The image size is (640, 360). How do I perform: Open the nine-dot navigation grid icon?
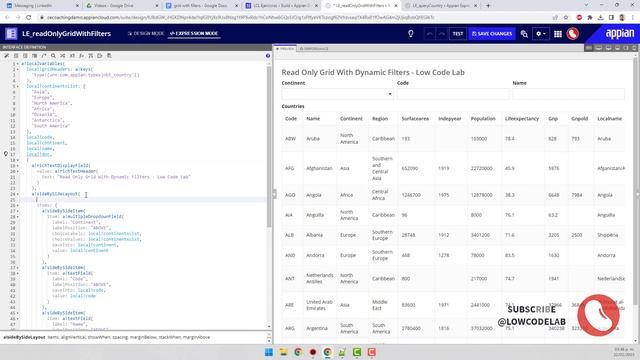tap(558, 34)
